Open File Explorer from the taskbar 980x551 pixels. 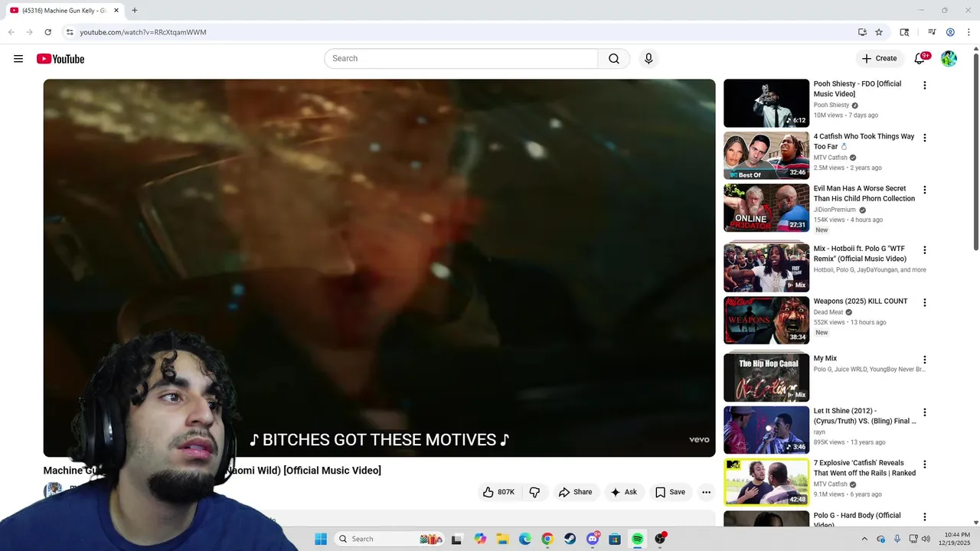pyautogui.click(x=502, y=539)
